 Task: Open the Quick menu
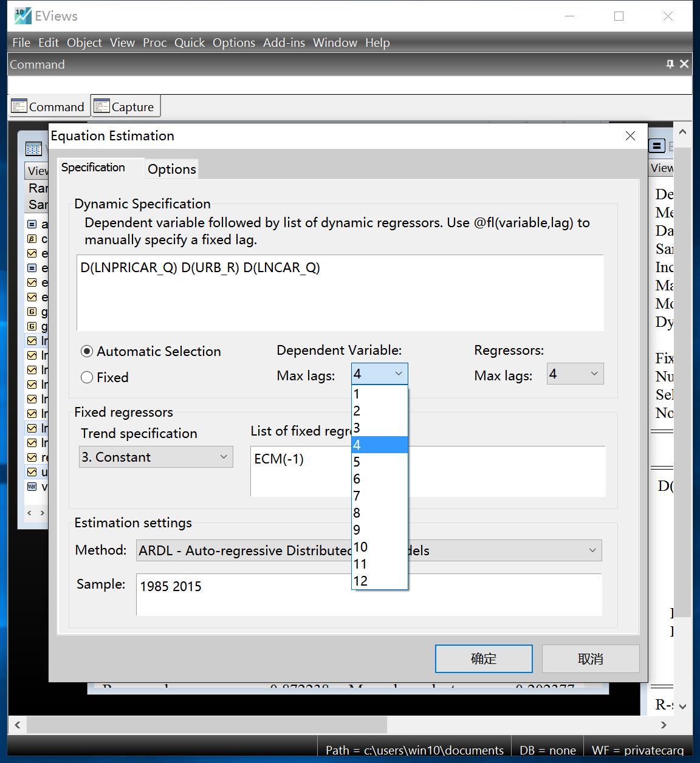[190, 43]
